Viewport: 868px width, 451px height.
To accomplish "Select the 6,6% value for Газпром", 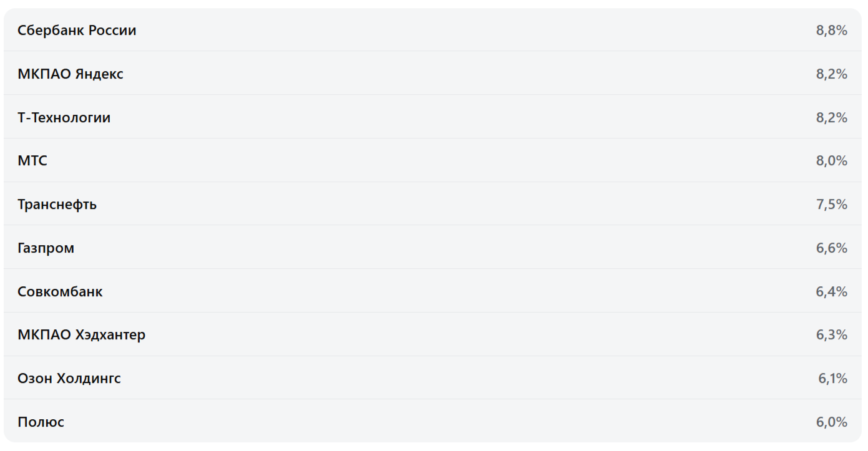I will [x=831, y=248].
